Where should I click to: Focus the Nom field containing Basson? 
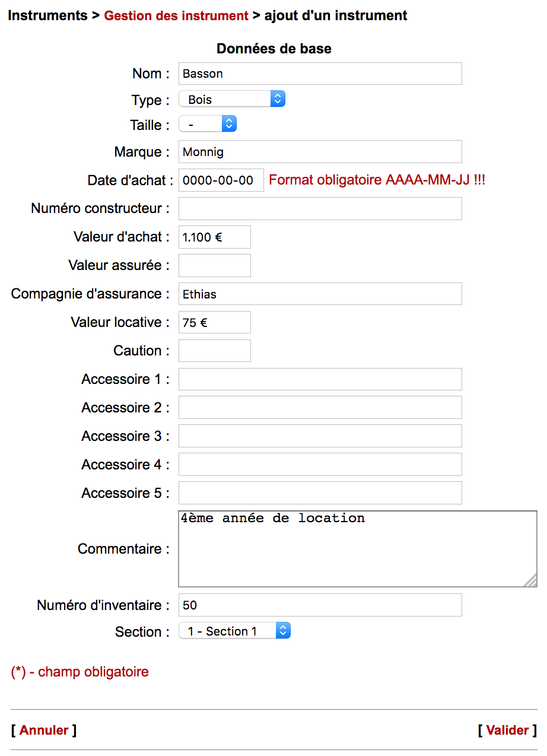click(320, 74)
